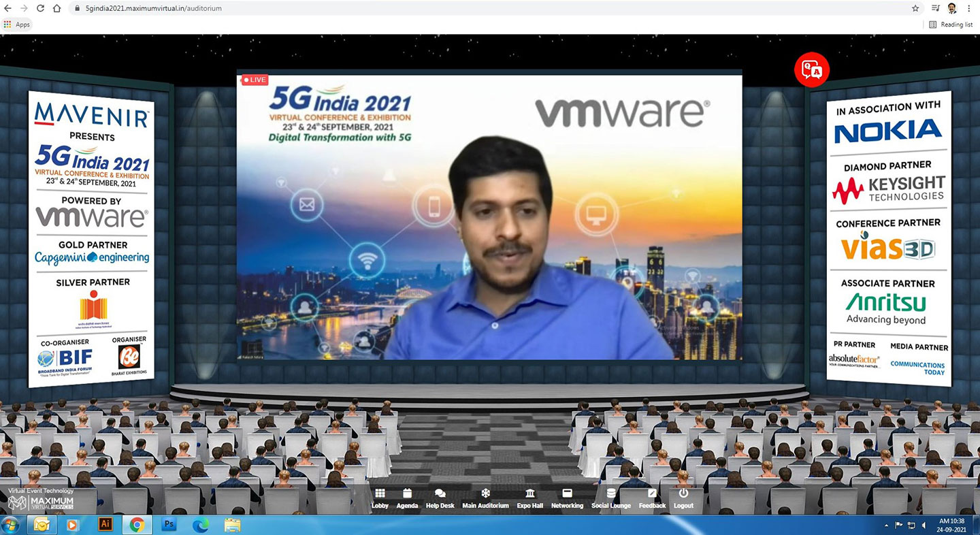Open the Agenda calendar in the navigation bar
Screen dimensions: 980x535
click(407, 498)
